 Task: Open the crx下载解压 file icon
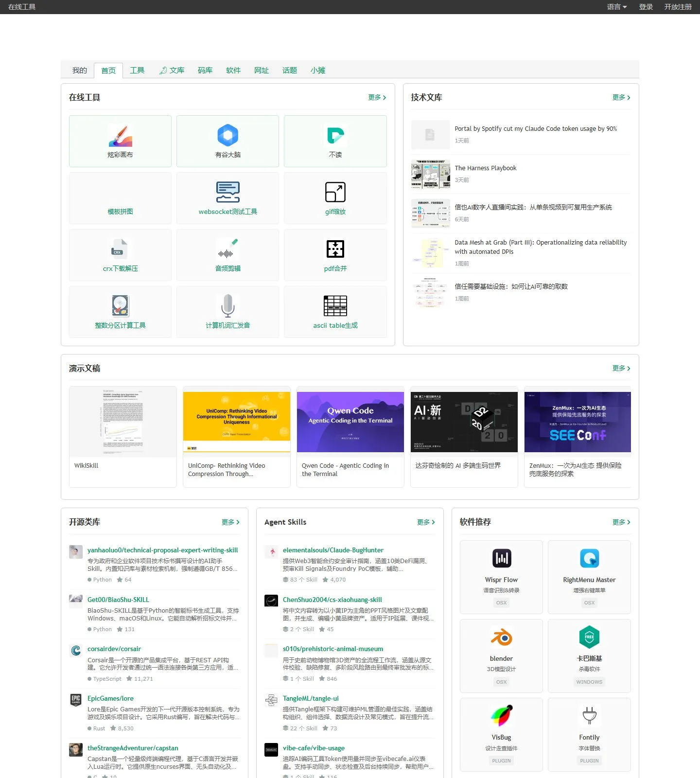tap(120, 249)
